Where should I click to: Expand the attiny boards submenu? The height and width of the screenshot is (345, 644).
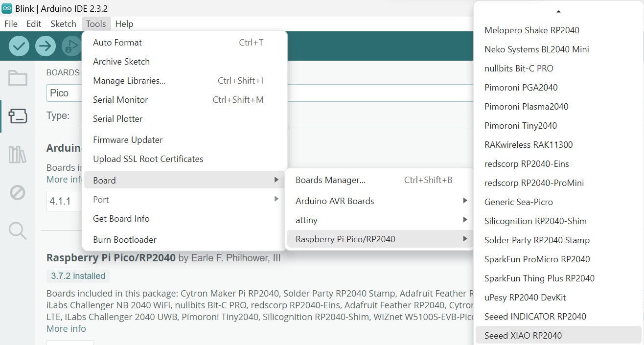(x=379, y=220)
